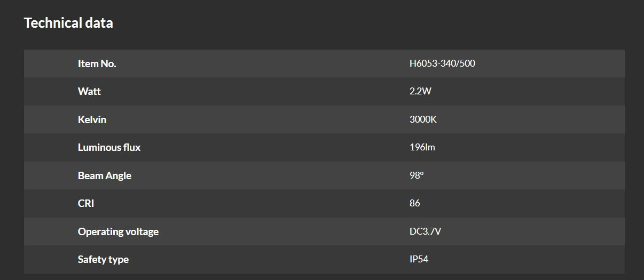Click the Technical data heading
Screen dimensions: 644x280
[x=68, y=23]
